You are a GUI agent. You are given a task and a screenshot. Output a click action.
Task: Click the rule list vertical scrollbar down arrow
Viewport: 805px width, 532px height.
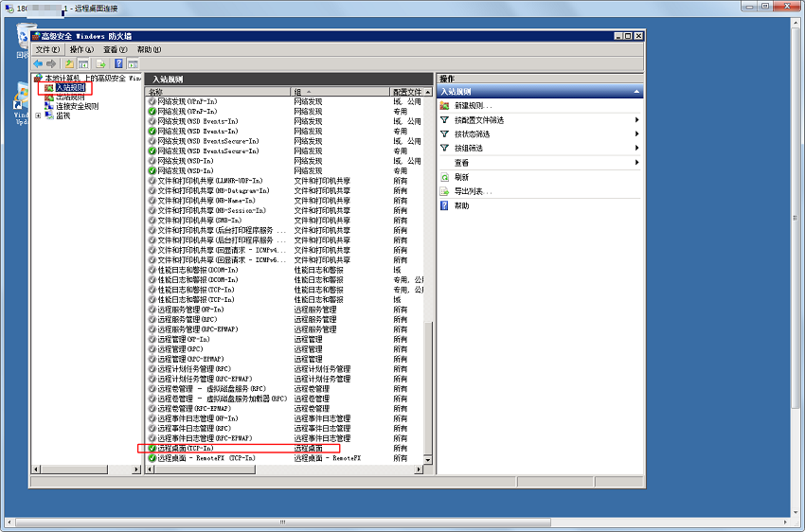pos(428,460)
